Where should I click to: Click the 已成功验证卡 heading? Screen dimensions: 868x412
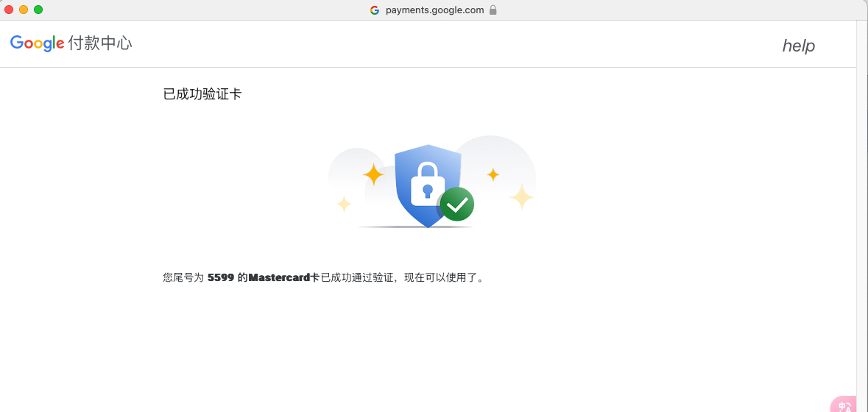pyautogui.click(x=202, y=94)
